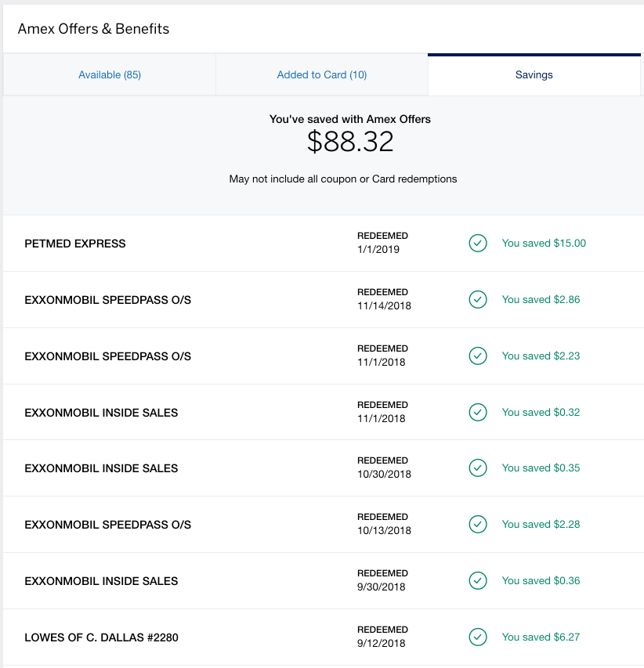This screenshot has height=668, width=644.
Task: Click the checkmark icon beside the $0.35 savings
Action: tap(478, 468)
